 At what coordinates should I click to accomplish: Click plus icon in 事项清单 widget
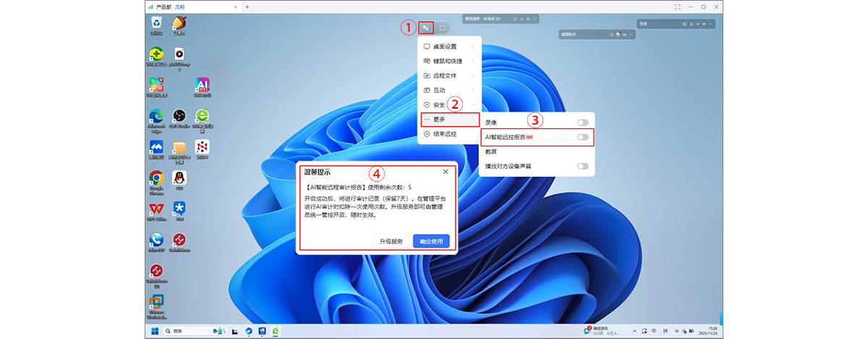521,19
